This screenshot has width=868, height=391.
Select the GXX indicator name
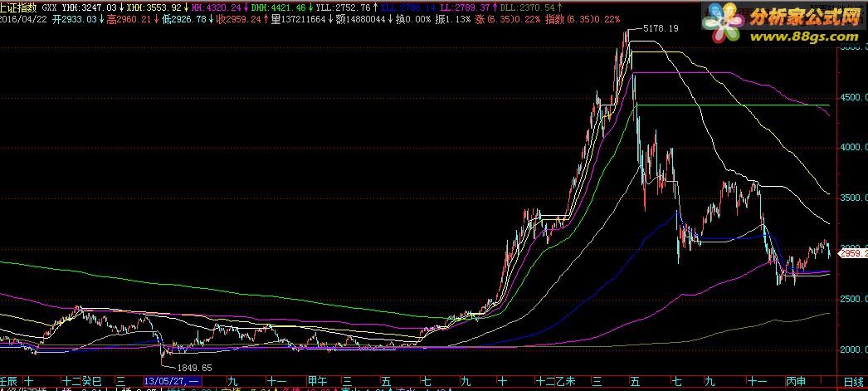pos(50,8)
